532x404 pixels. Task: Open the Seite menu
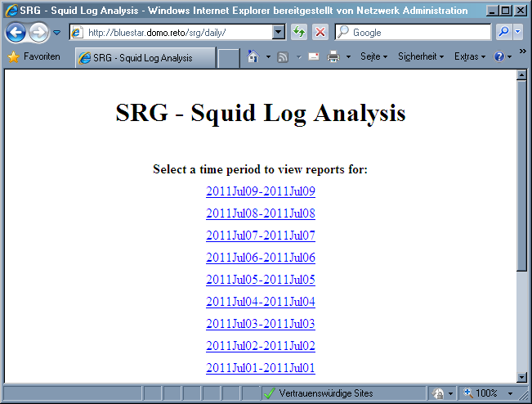pyautogui.click(x=373, y=57)
